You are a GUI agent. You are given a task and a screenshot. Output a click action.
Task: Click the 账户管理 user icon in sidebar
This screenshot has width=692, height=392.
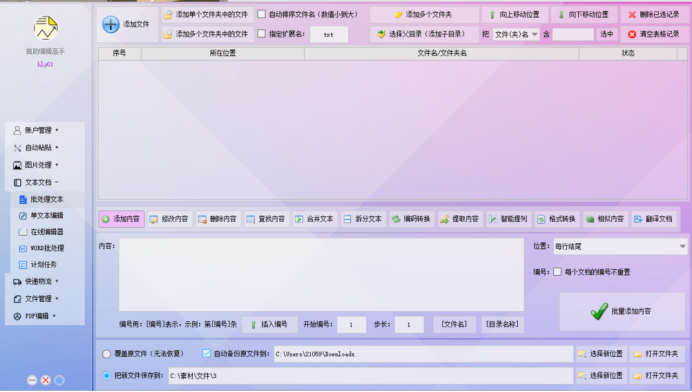click(17, 130)
